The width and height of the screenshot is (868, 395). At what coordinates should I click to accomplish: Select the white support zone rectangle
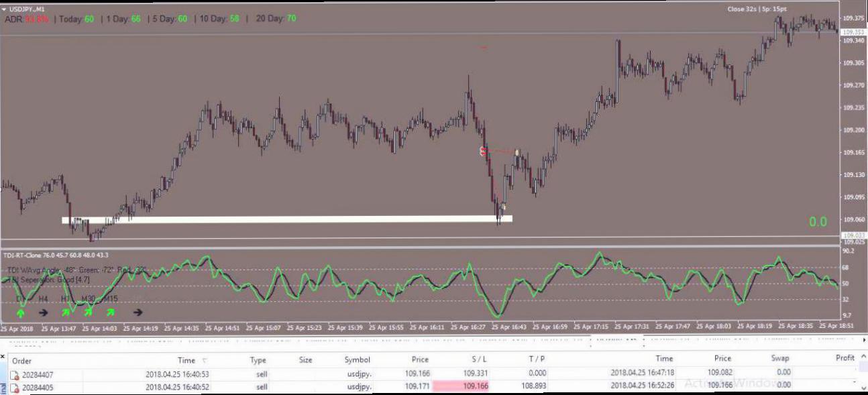coord(287,219)
